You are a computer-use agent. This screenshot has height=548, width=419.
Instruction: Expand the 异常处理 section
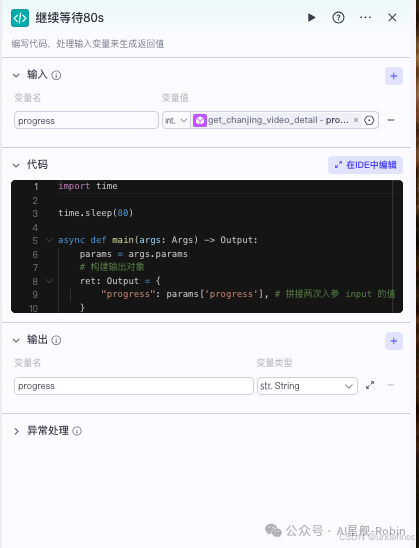(16, 431)
